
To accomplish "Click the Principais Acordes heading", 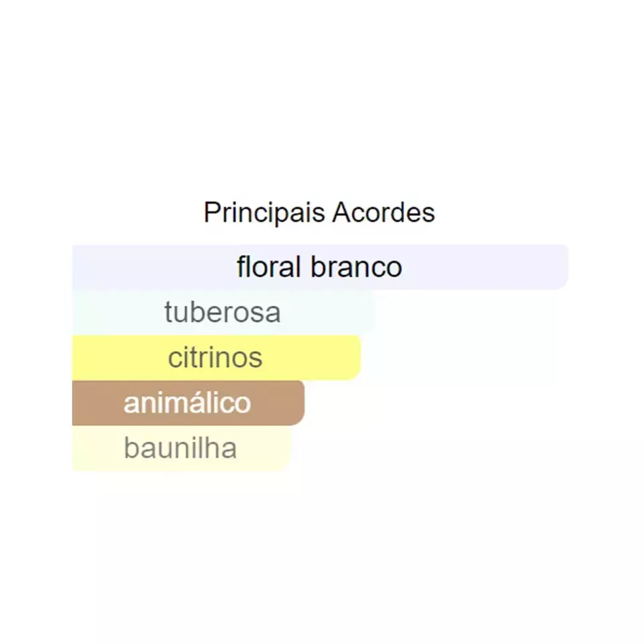I will click(319, 213).
